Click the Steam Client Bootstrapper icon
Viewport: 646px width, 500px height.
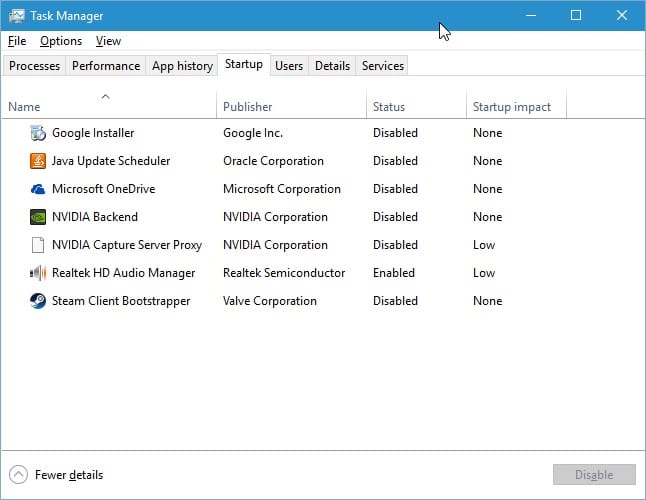[x=38, y=301]
